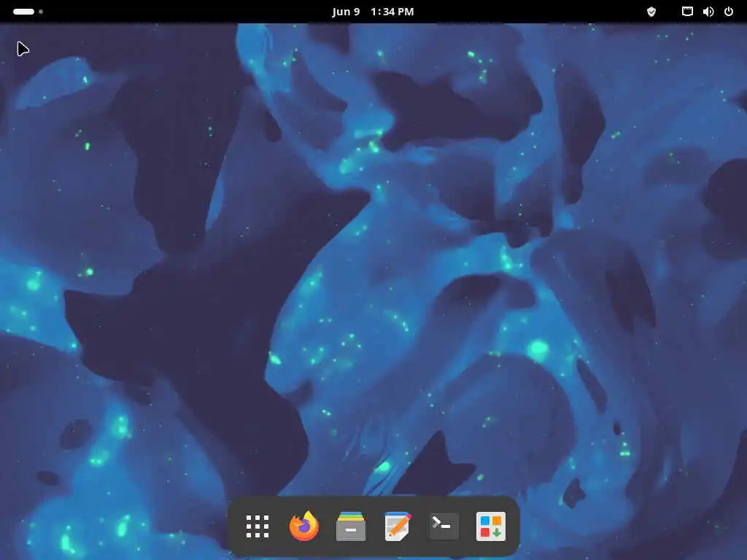Open the calendar via Jun 9 1:34 PM clock

coord(373,12)
